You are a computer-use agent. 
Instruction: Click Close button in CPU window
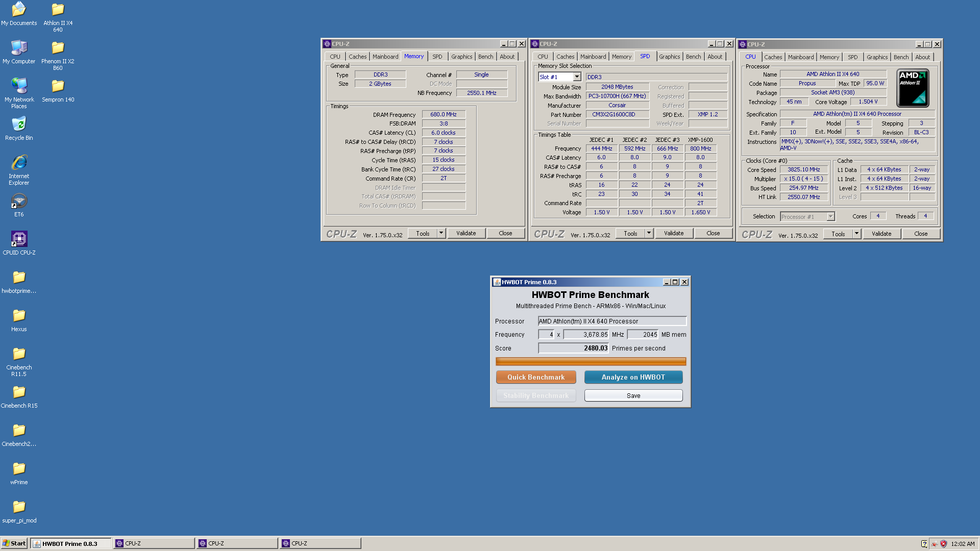click(921, 234)
